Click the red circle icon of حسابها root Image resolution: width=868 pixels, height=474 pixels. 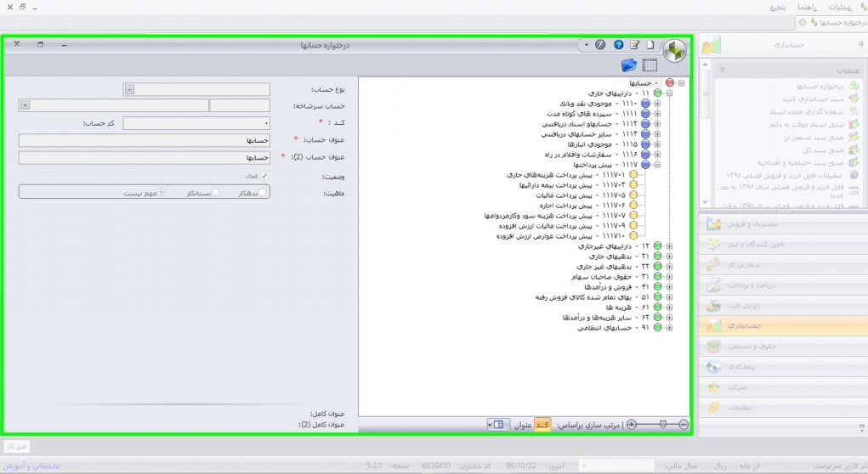click(670, 83)
